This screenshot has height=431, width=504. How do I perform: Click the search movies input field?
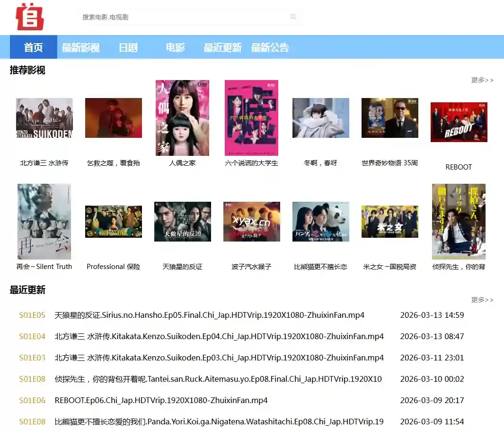click(185, 17)
